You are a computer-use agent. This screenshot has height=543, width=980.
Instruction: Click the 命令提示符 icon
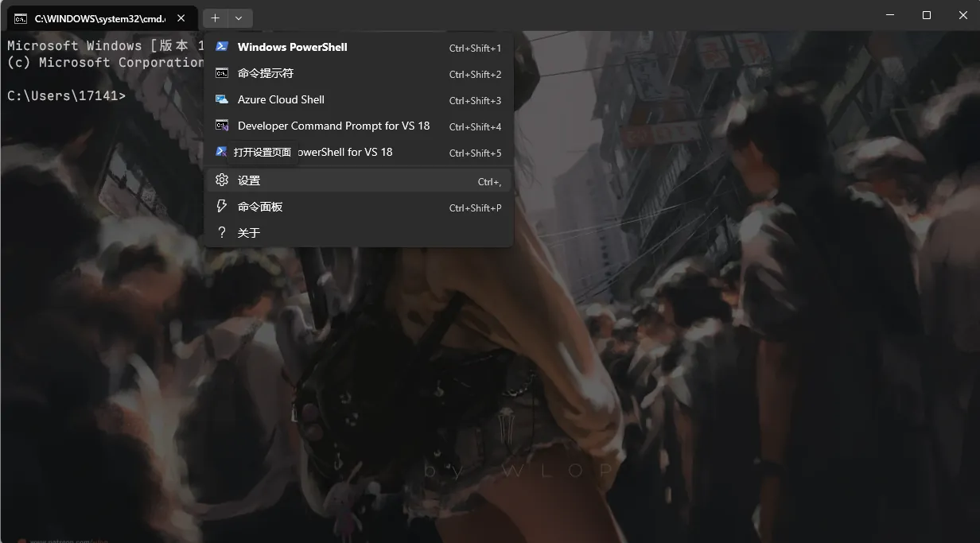(222, 73)
